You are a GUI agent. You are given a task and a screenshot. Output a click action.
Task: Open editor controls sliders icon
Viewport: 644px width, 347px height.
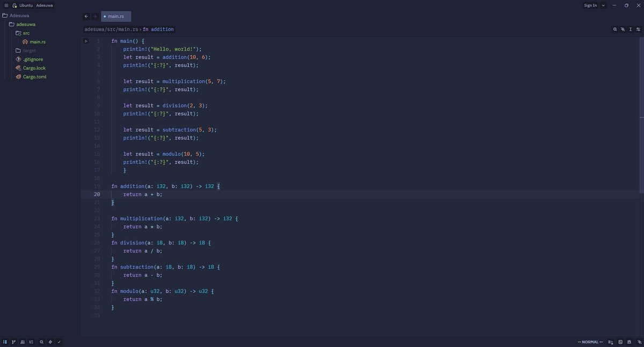click(x=638, y=30)
